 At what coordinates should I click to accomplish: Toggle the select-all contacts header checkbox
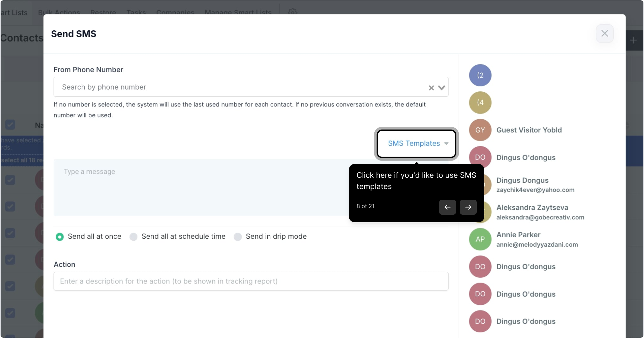coord(10,125)
